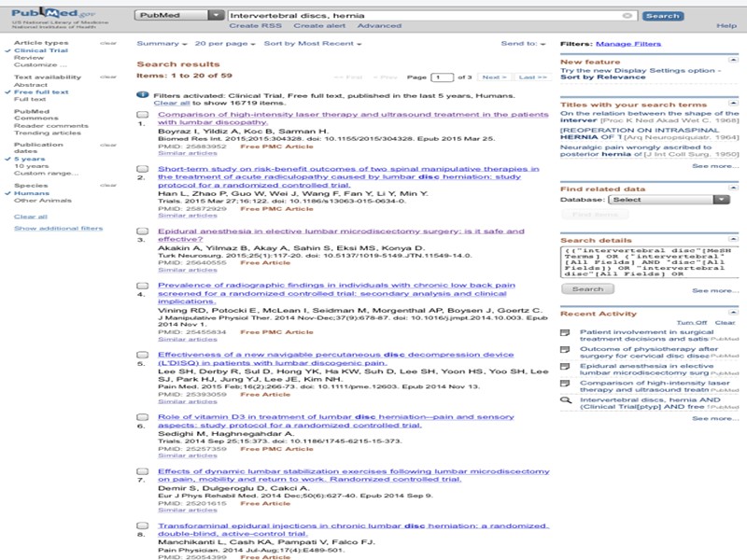Image resolution: width=747 pixels, height=560 pixels.
Task: Click Clear all to show 16719 items
Action: click(172, 103)
